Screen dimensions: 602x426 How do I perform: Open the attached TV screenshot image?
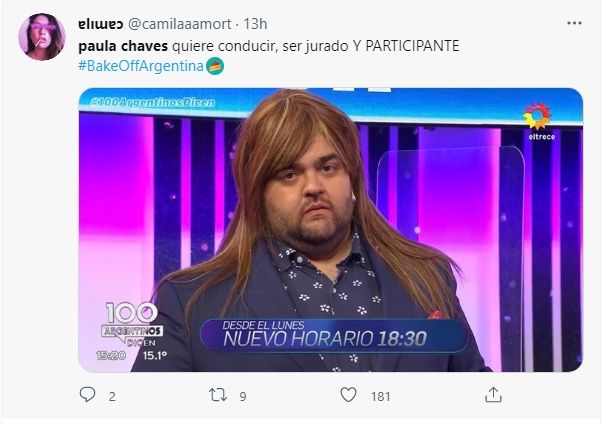pyautogui.click(x=331, y=230)
